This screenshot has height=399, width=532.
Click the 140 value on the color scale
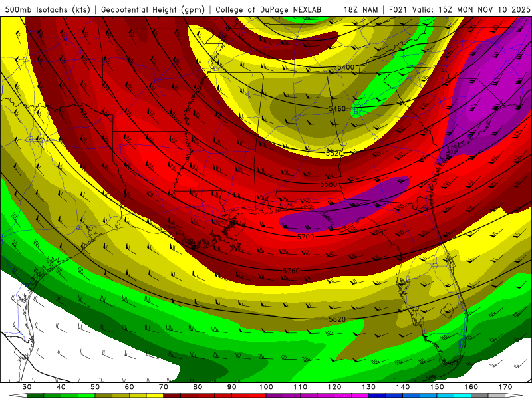[403, 387]
